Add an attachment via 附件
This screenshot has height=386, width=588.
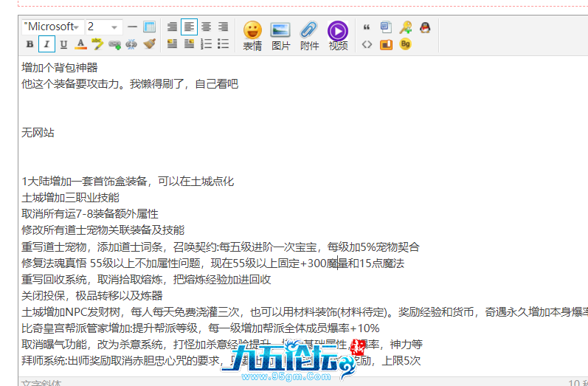309,36
